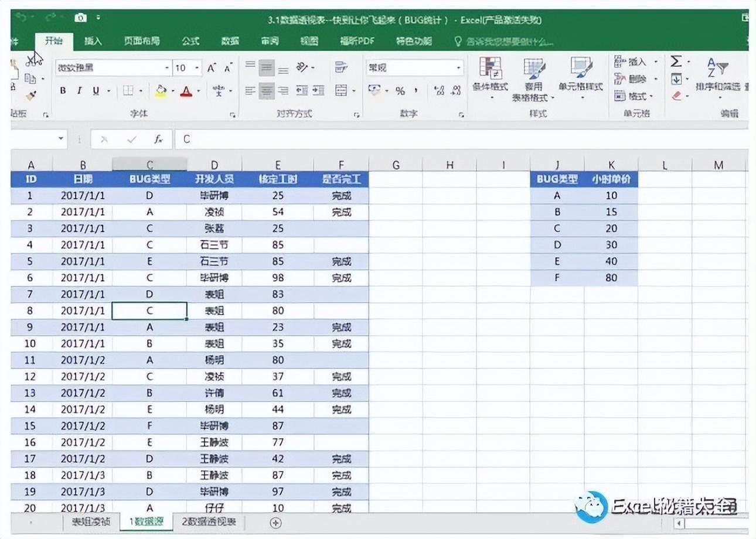
Task: Toggle Bold formatting
Action: pos(63,91)
